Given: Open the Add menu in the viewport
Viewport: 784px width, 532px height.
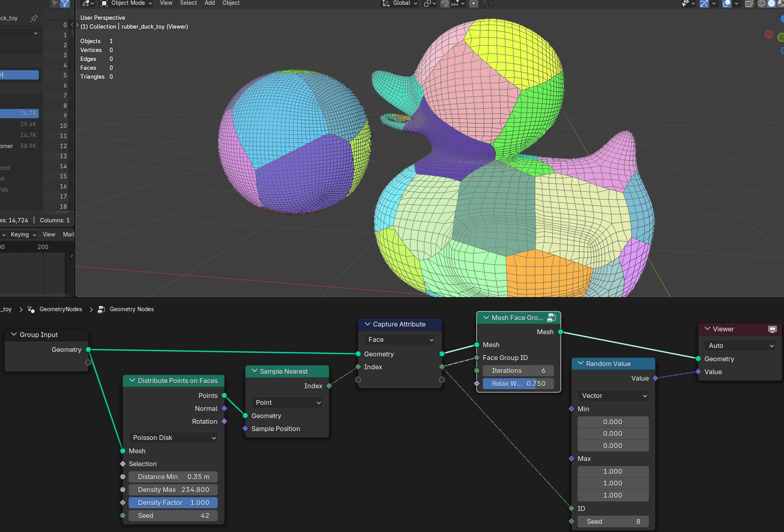Looking at the screenshot, I should tap(210, 3).
